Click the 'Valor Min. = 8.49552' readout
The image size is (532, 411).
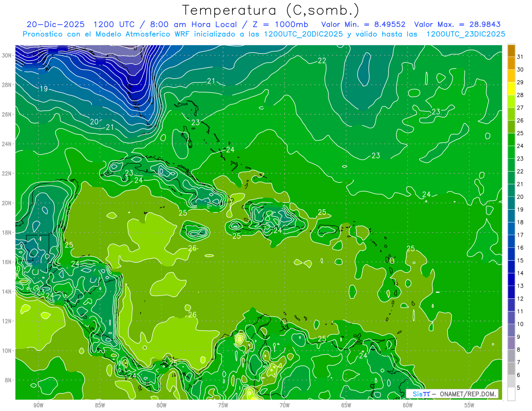tap(364, 24)
